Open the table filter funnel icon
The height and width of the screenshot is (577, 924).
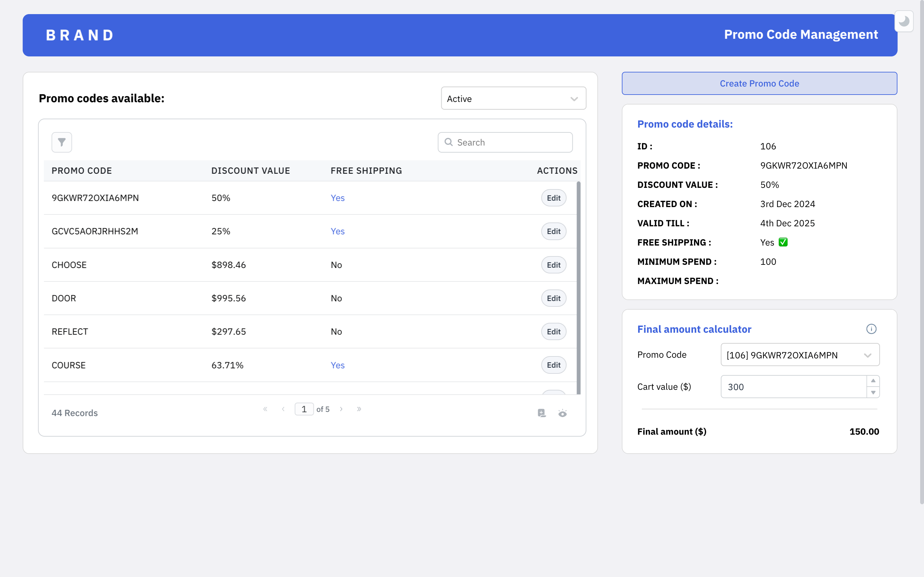pos(62,142)
